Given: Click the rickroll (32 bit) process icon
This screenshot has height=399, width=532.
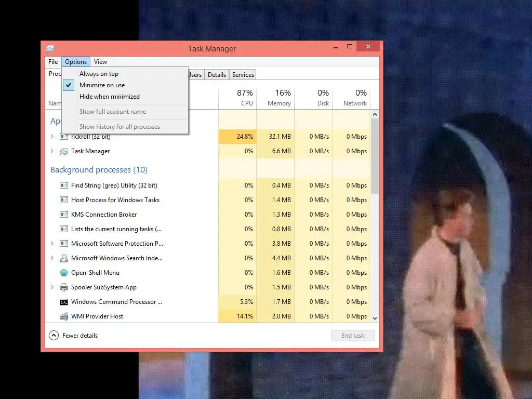Looking at the screenshot, I should 64,137.
